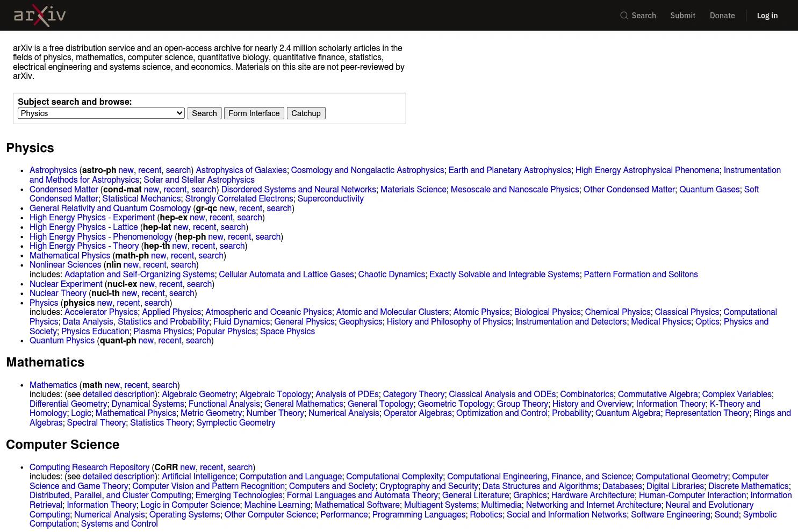Open Materials Science link

(413, 190)
